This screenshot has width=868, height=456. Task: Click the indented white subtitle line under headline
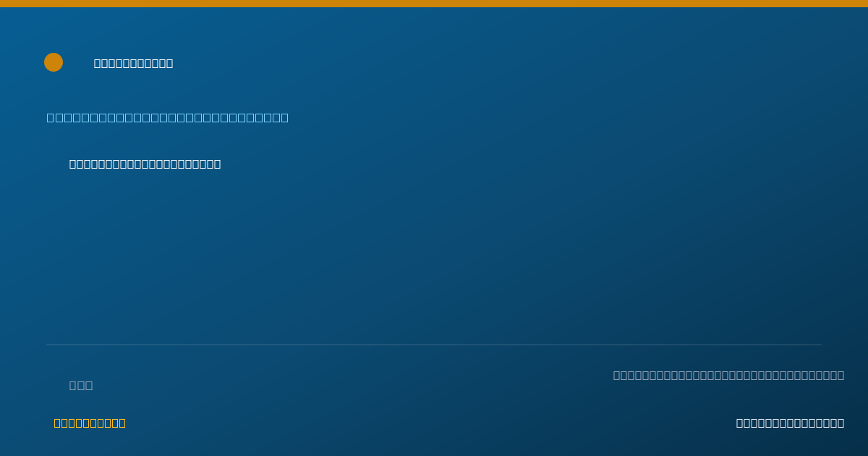tap(145, 164)
